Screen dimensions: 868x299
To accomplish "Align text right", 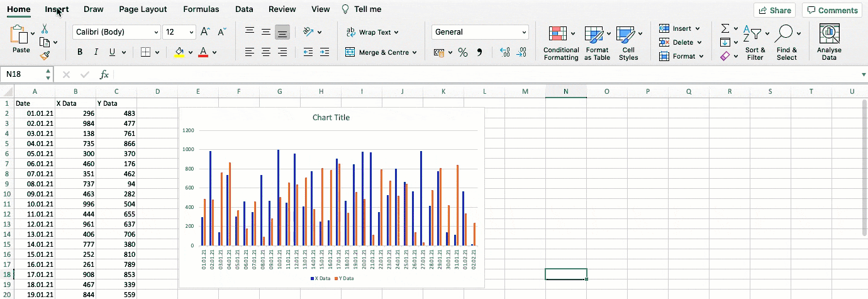I will 282,52.
